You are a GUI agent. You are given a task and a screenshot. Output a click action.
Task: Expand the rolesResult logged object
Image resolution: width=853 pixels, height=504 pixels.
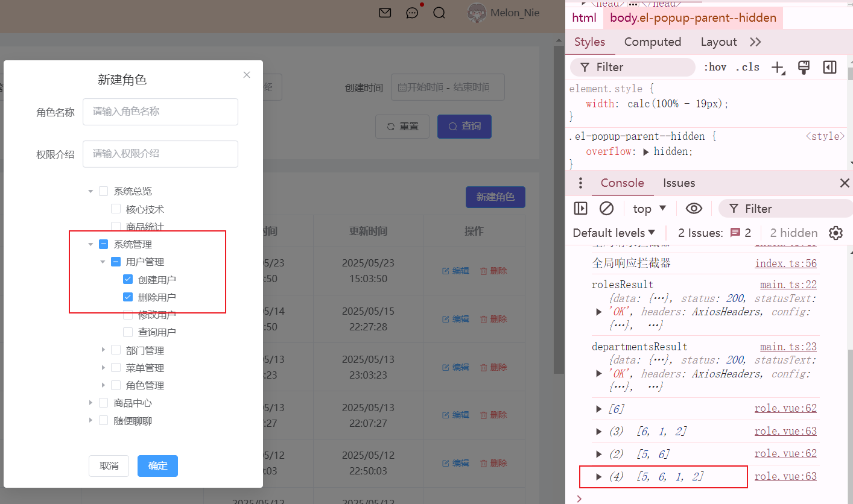599,312
